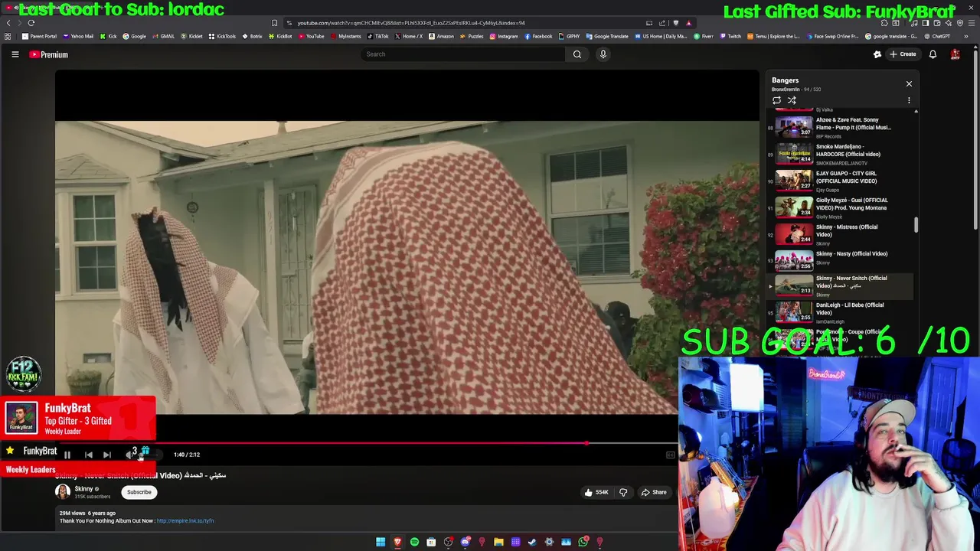
Task: Go to YouTube Premium home logo
Action: (x=49, y=54)
